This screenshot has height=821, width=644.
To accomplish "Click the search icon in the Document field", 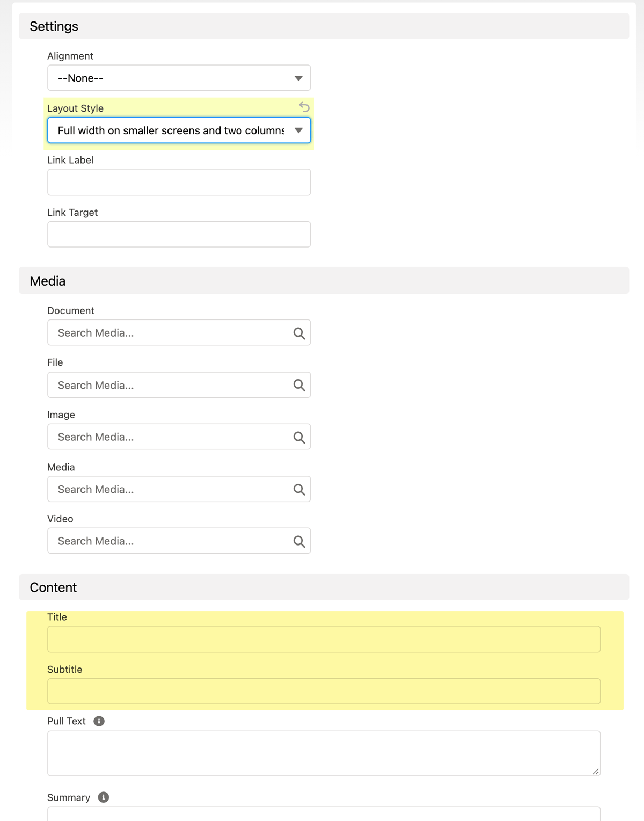I will pyautogui.click(x=298, y=333).
